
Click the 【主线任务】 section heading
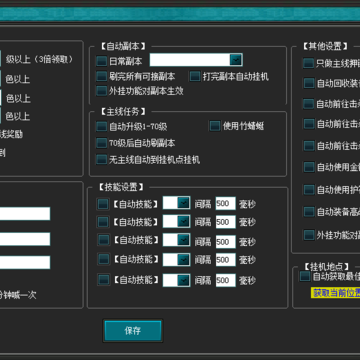coord(123,112)
